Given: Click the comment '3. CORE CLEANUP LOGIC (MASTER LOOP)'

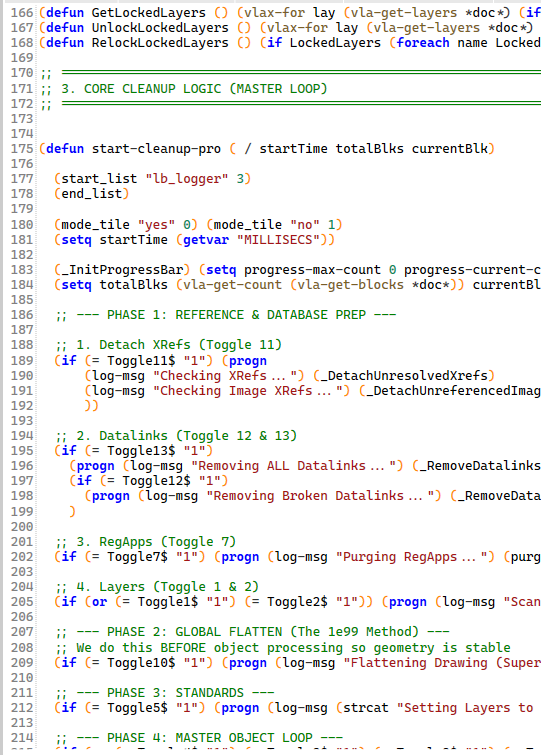Looking at the screenshot, I should pos(194,89).
